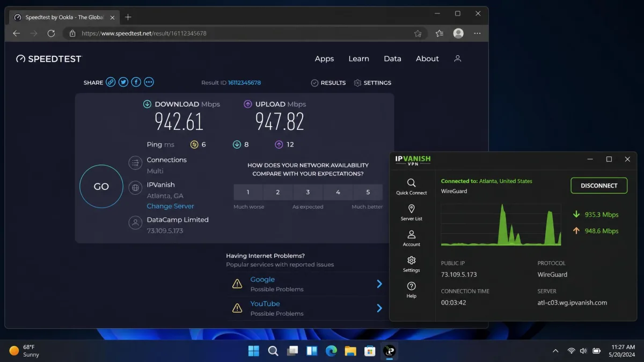This screenshot has height=362, width=644.
Task: Open browser settings and more menu
Action: pyautogui.click(x=478, y=33)
